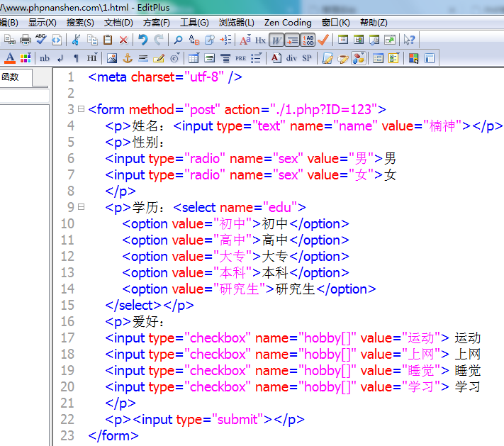Open the copyright special character dropdown
This screenshot has width=504, height=446.
pos(175,58)
